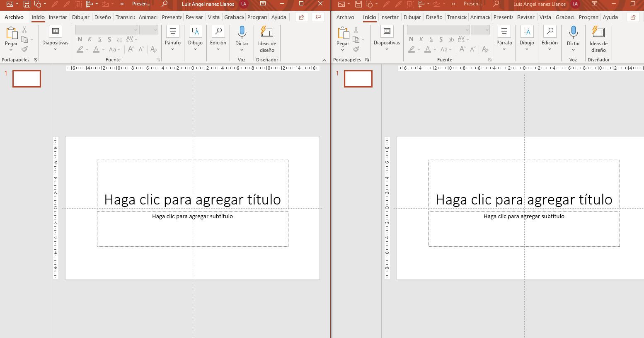This screenshot has width=644, height=338.
Task: Click user account avatar LA in left window
Action: pyautogui.click(x=243, y=4)
